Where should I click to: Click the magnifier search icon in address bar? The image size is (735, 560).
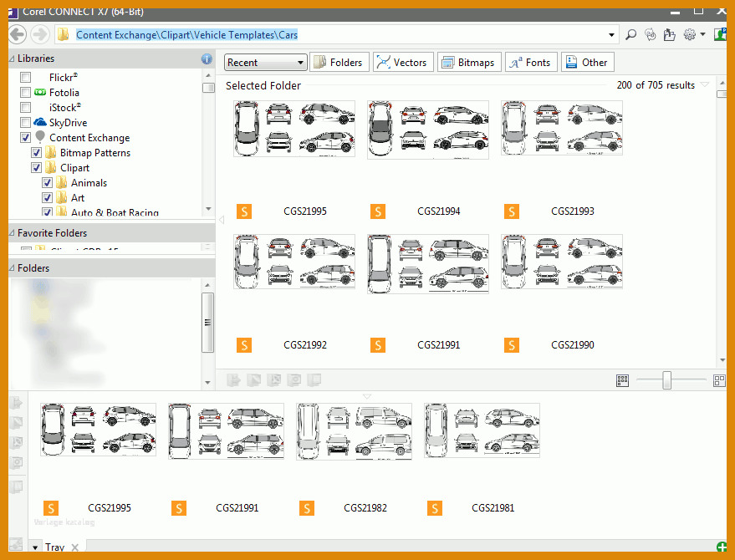pos(631,34)
